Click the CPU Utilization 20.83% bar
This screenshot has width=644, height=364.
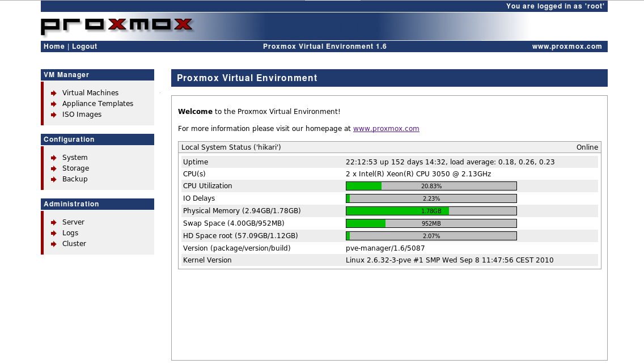tap(431, 186)
